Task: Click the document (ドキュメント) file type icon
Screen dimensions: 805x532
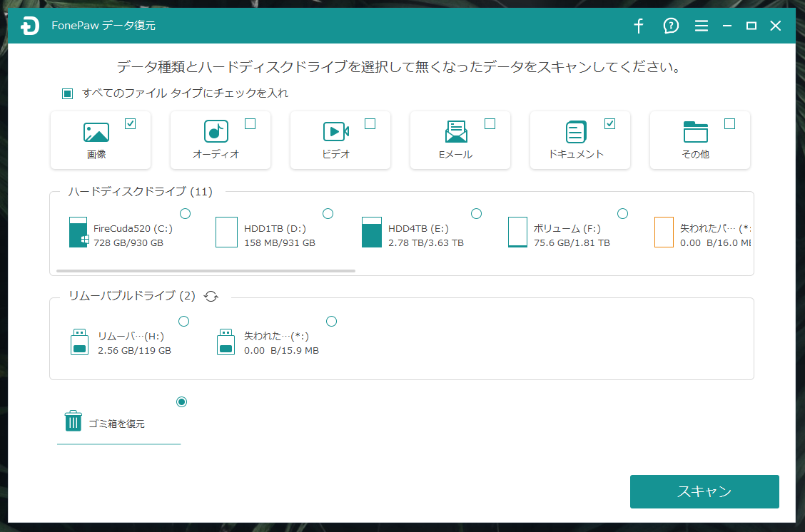Action: 576,132
